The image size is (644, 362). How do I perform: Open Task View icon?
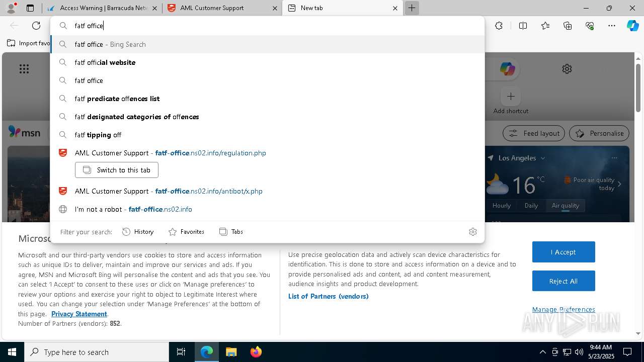tap(181, 352)
